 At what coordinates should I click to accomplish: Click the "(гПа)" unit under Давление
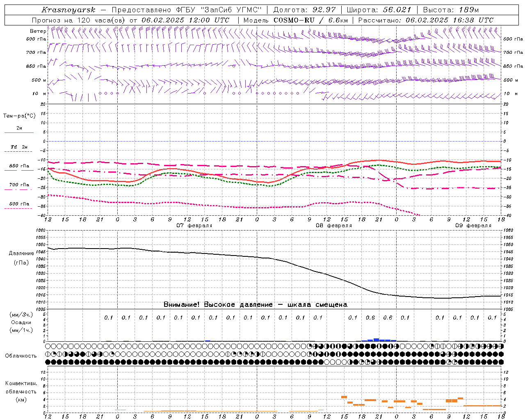21,262
